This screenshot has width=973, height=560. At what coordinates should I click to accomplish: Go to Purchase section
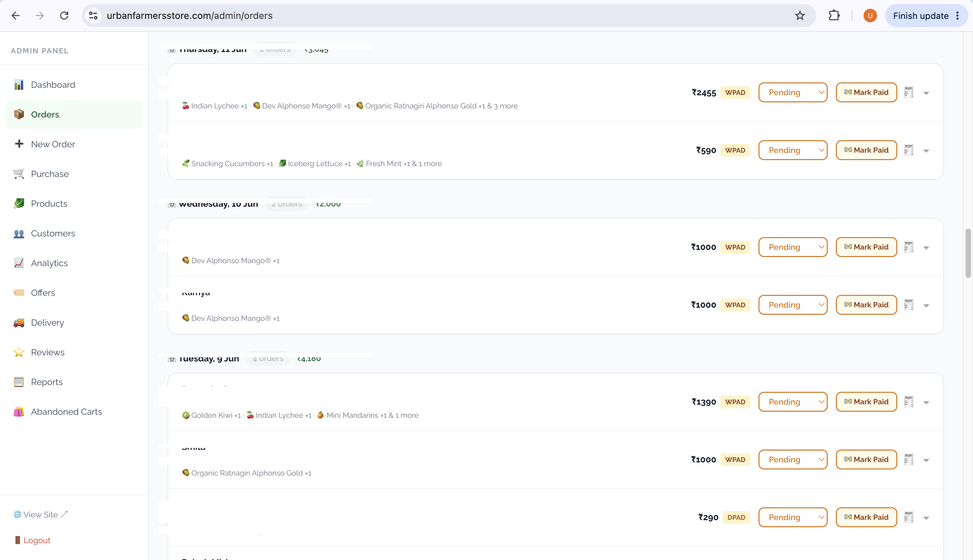[x=74, y=174]
